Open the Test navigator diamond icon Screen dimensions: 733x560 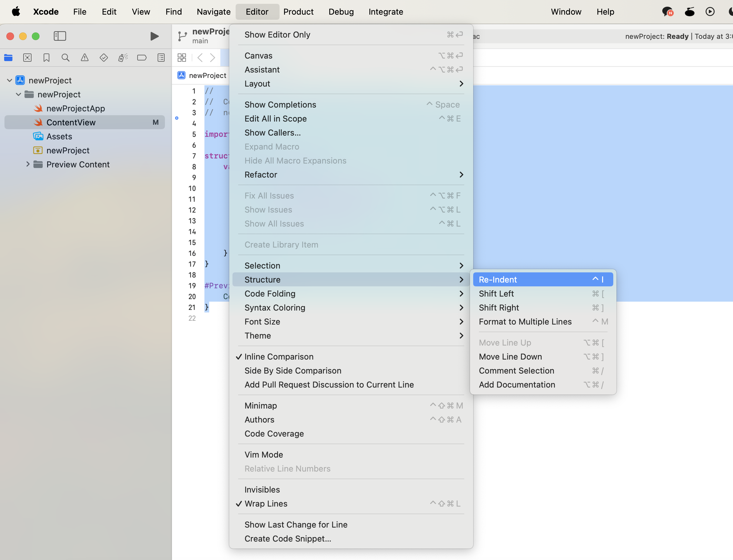tap(104, 58)
